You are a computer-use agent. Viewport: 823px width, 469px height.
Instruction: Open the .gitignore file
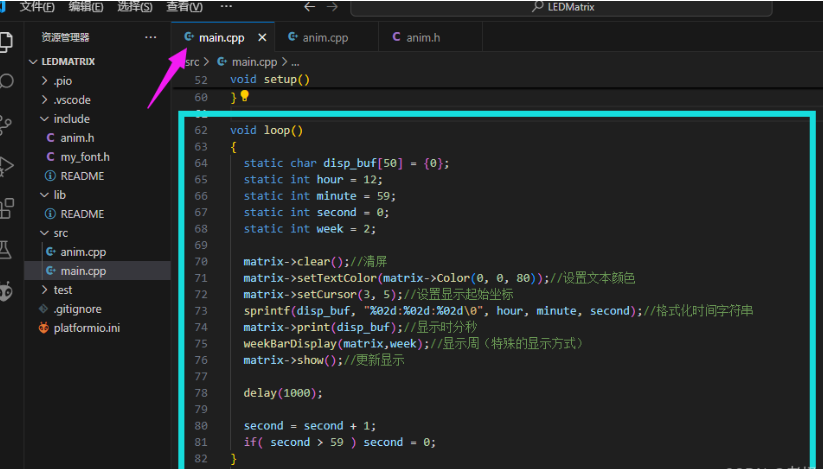[x=98, y=309]
